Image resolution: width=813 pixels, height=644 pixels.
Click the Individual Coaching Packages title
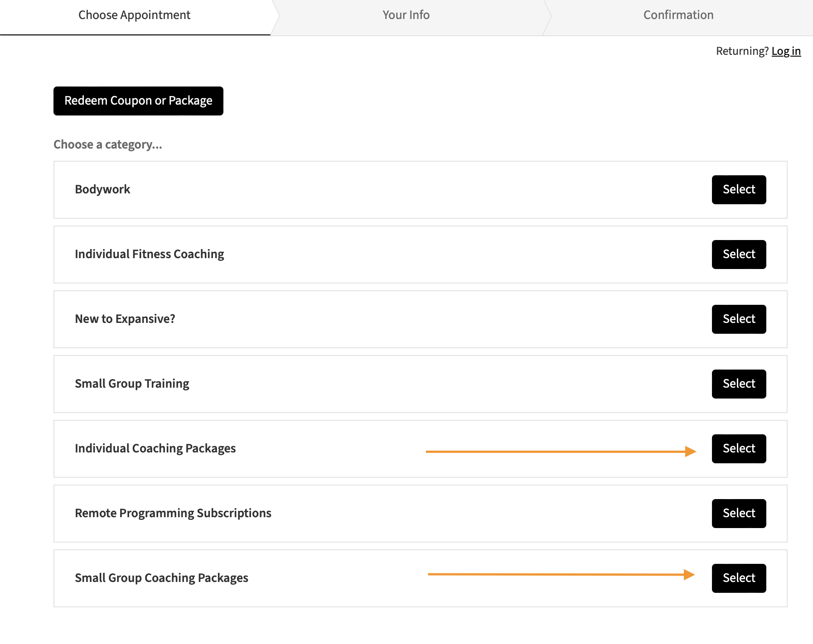[155, 448]
